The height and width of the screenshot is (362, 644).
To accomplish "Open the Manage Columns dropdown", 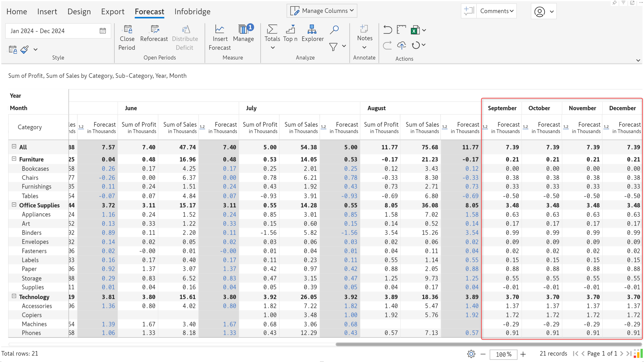I will 322,11.
